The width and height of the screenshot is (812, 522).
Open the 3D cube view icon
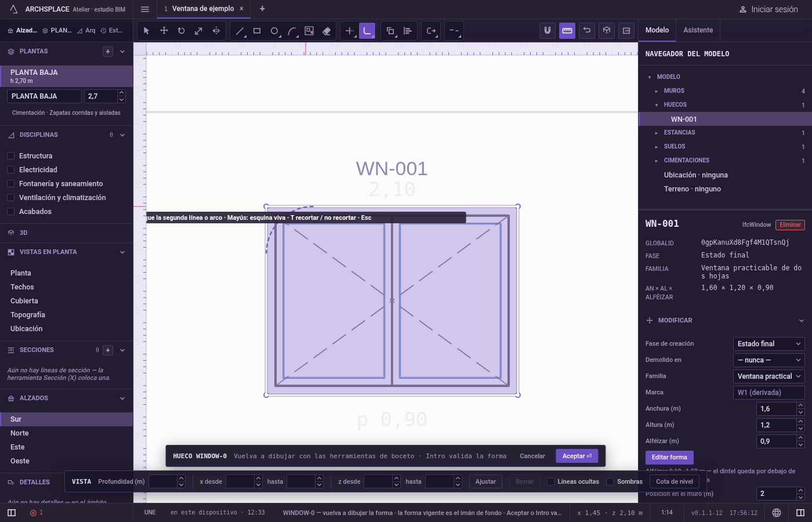point(607,31)
